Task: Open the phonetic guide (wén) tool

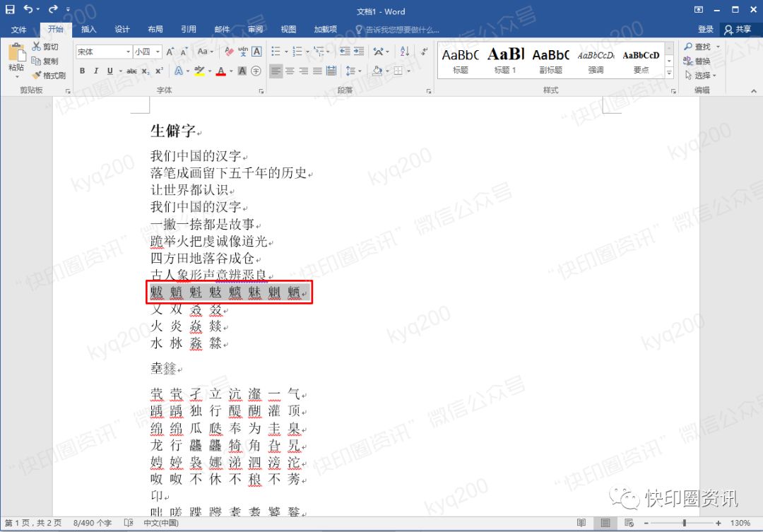Action: tap(243, 52)
